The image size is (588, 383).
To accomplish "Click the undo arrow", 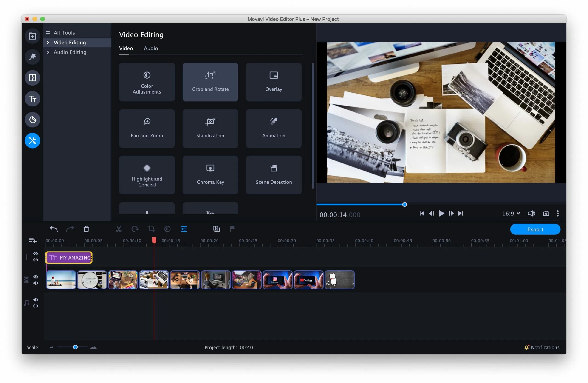I will (54, 229).
